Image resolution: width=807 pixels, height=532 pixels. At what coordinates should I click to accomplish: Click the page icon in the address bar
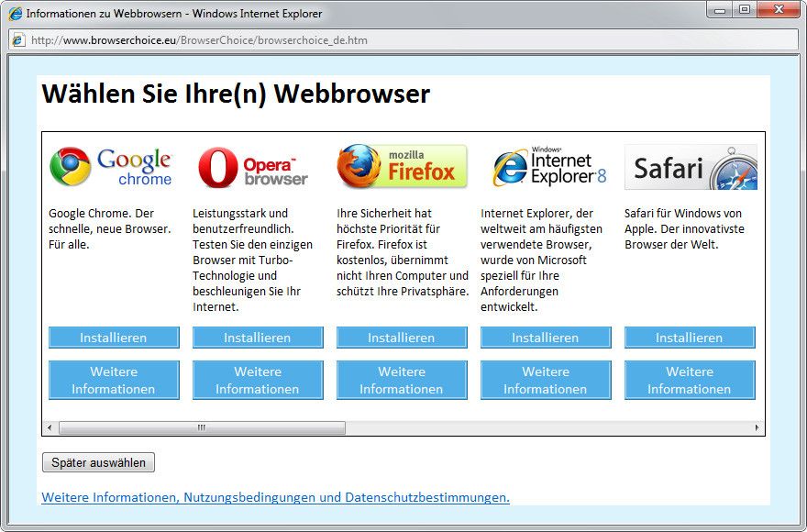[18, 40]
